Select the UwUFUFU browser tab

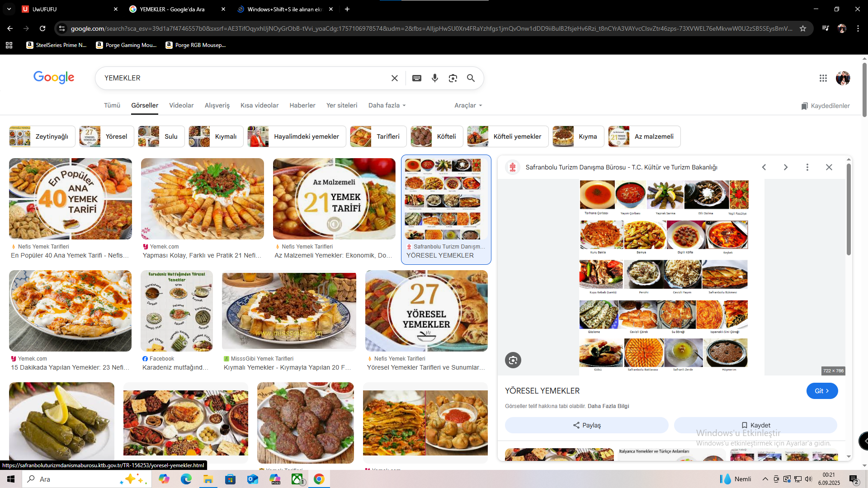[x=70, y=9]
